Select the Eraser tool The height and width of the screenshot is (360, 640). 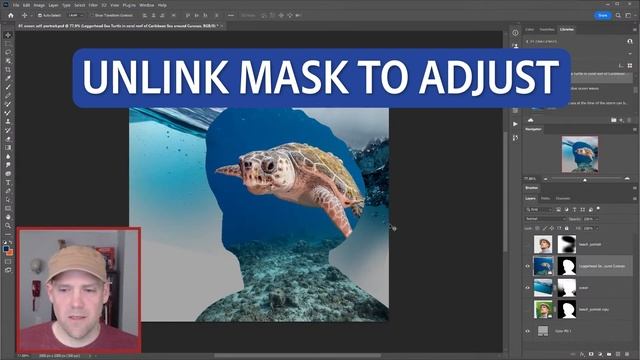pyautogui.click(x=8, y=139)
